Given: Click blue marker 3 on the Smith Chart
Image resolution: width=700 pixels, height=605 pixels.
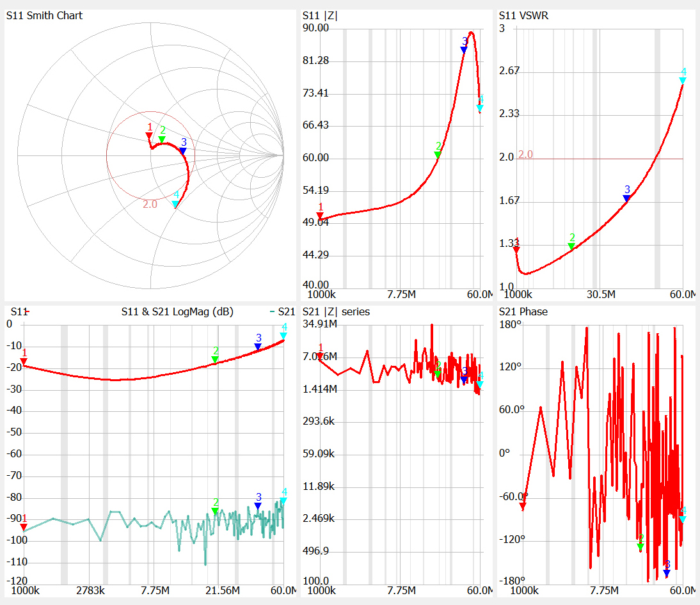Looking at the screenshot, I should [183, 151].
